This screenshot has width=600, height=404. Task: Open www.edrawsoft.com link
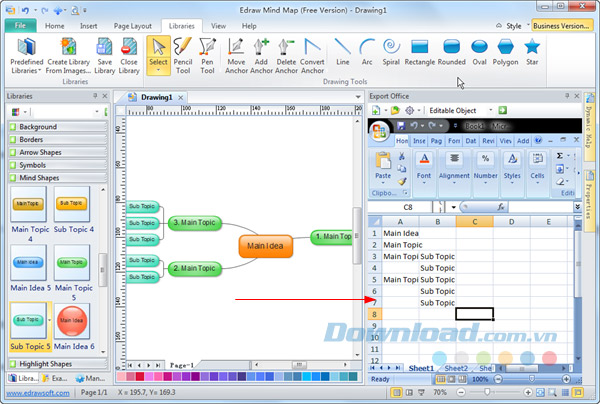(38, 393)
